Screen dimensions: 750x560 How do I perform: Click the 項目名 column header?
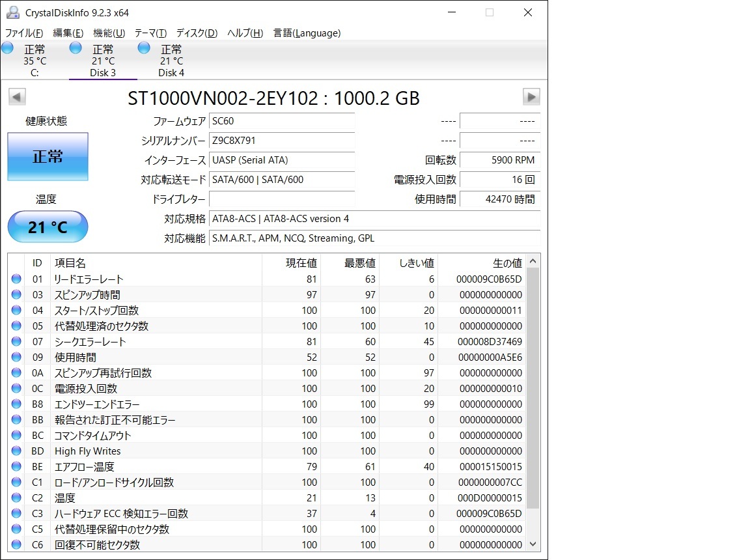click(x=156, y=263)
